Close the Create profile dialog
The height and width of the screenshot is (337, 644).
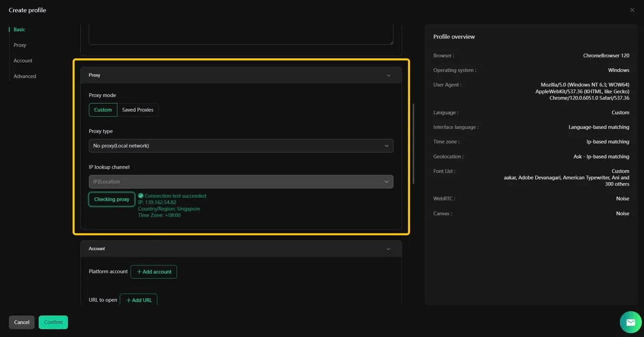point(632,10)
